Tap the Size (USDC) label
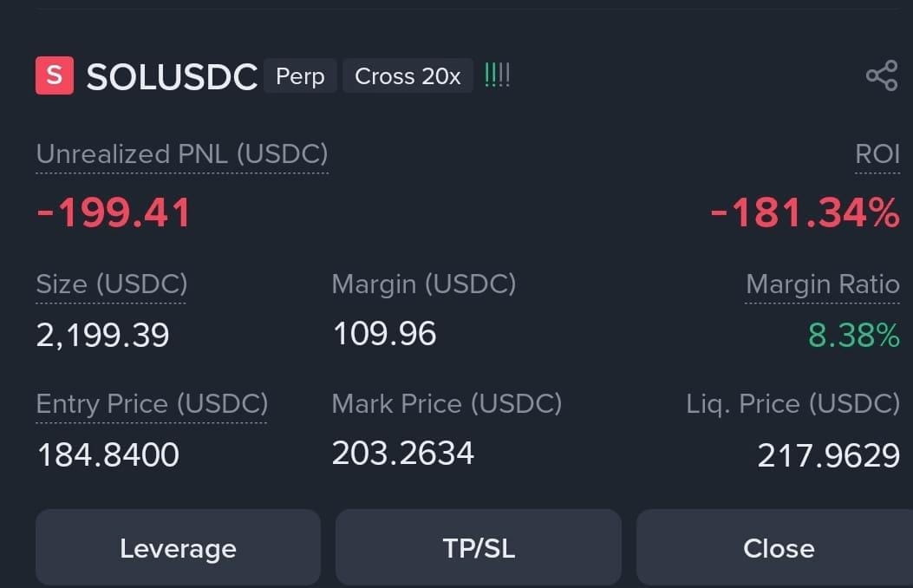913x588 pixels. 112,284
